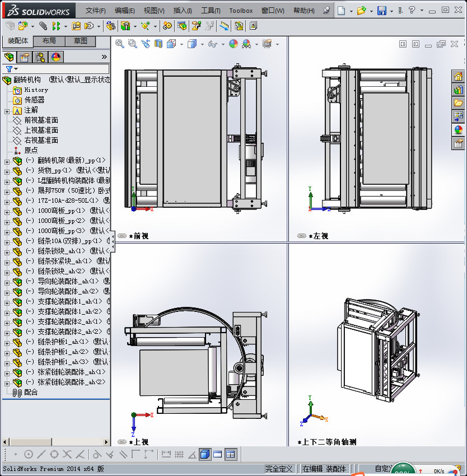Open the 视图(V) menu

pos(154,11)
